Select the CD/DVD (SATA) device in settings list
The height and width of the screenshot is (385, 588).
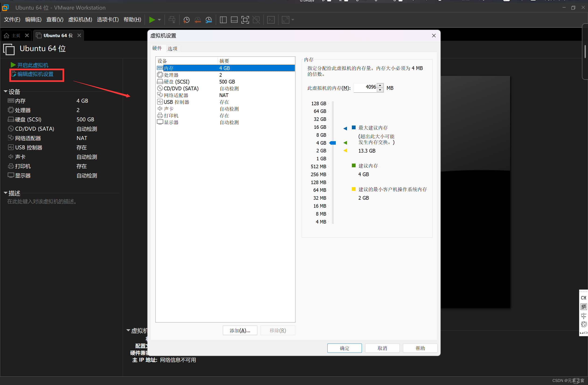tap(181, 88)
